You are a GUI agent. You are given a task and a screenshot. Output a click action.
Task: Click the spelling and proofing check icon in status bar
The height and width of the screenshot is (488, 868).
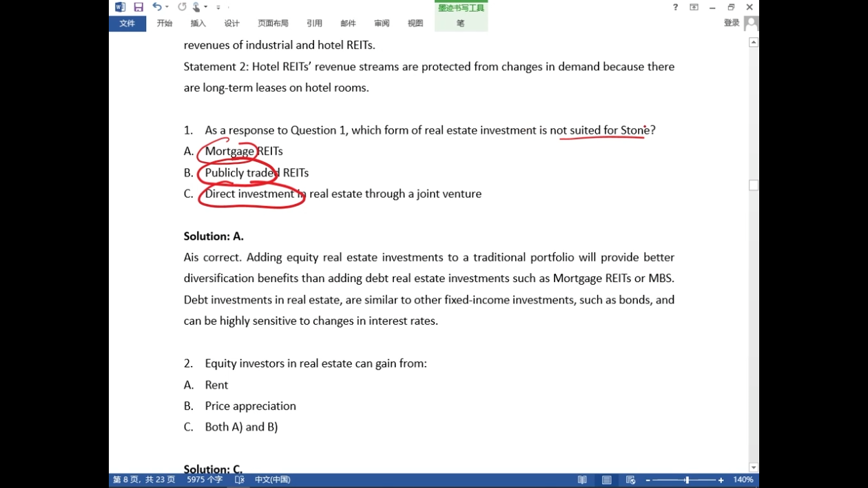click(240, 480)
